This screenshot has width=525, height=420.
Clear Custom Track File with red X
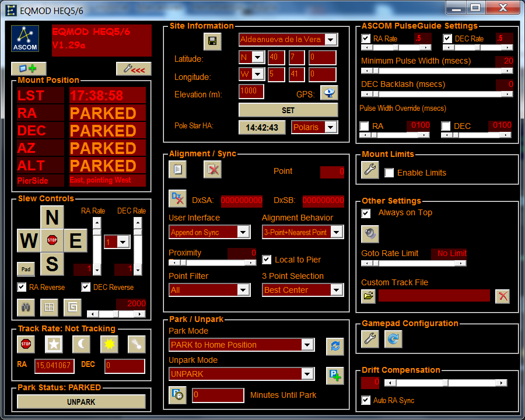pos(503,296)
